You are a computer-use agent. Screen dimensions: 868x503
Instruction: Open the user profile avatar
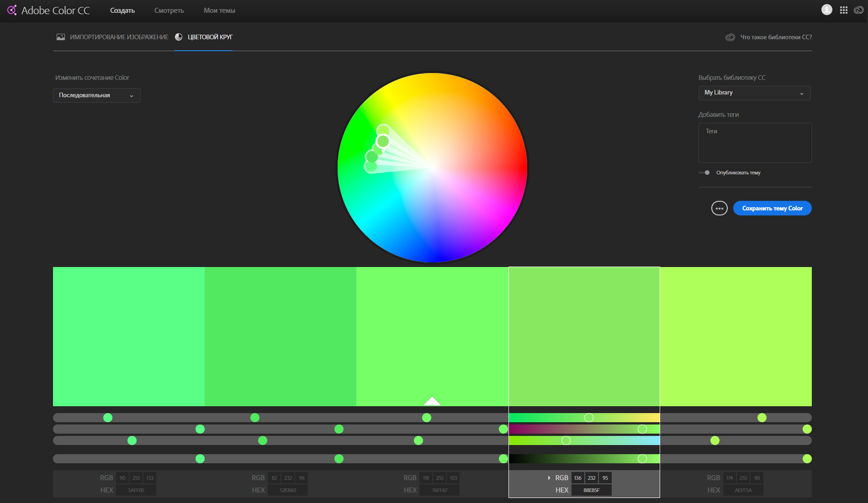[x=826, y=10]
